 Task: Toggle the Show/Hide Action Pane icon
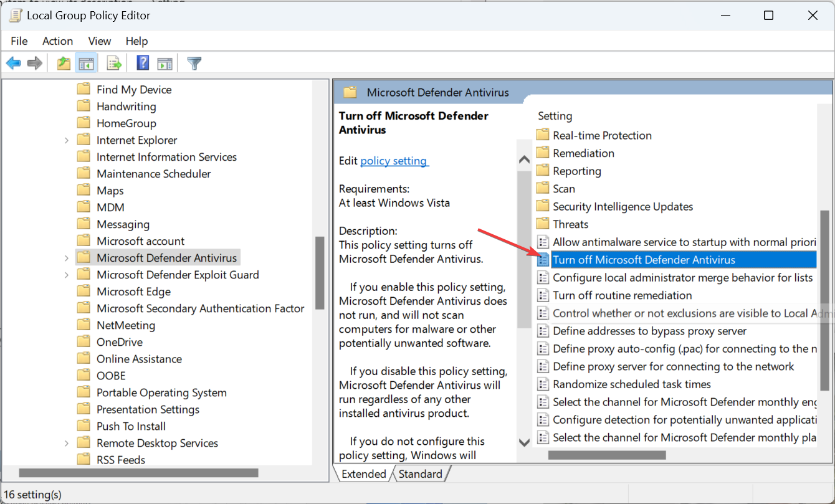[x=165, y=63]
